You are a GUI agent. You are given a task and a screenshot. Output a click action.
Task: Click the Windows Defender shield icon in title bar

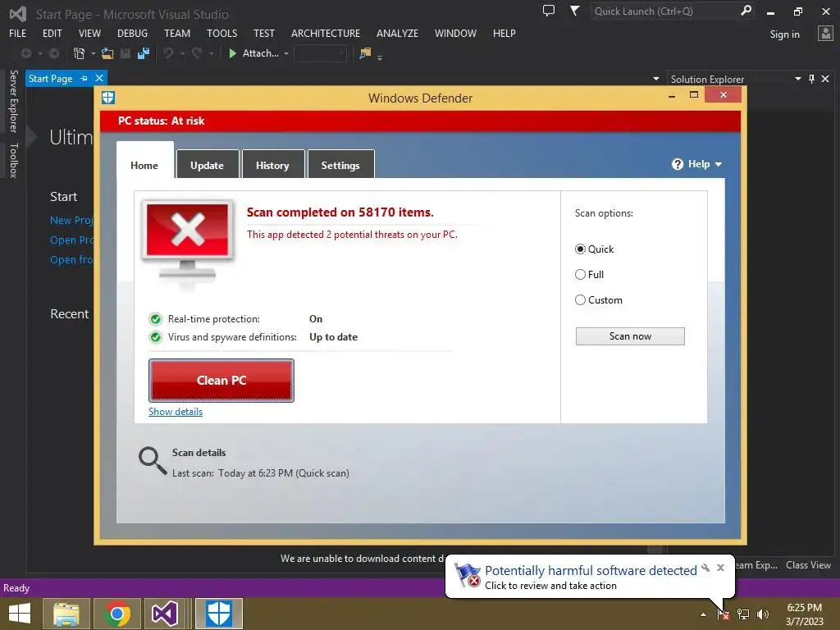[108, 98]
